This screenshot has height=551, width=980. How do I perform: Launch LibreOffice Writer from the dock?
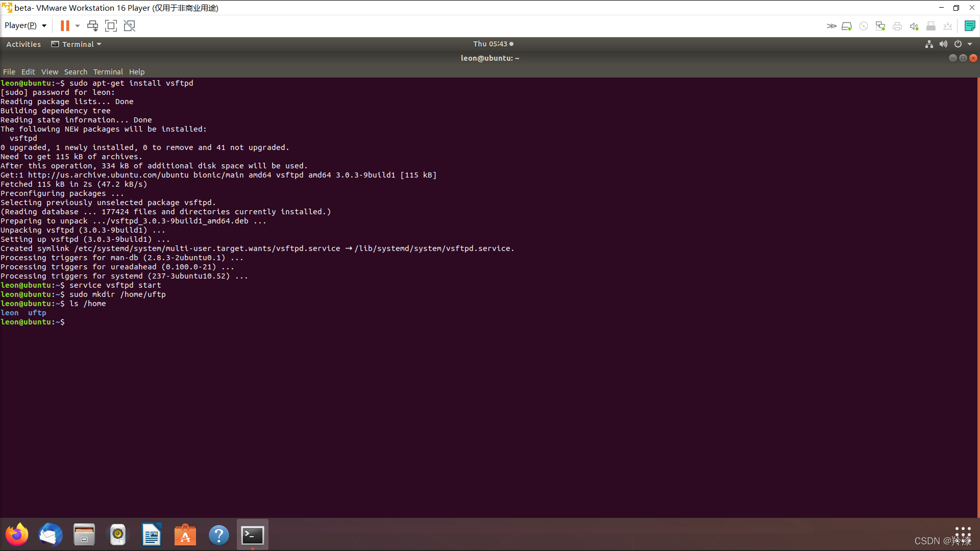tap(152, 535)
